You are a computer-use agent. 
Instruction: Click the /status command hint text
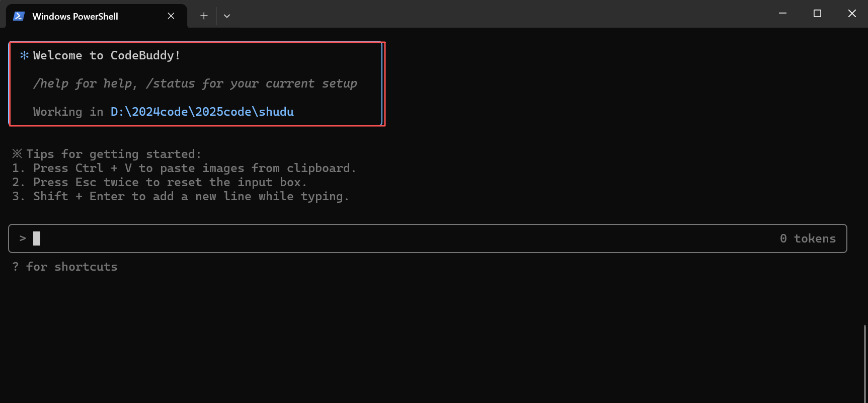coord(170,84)
